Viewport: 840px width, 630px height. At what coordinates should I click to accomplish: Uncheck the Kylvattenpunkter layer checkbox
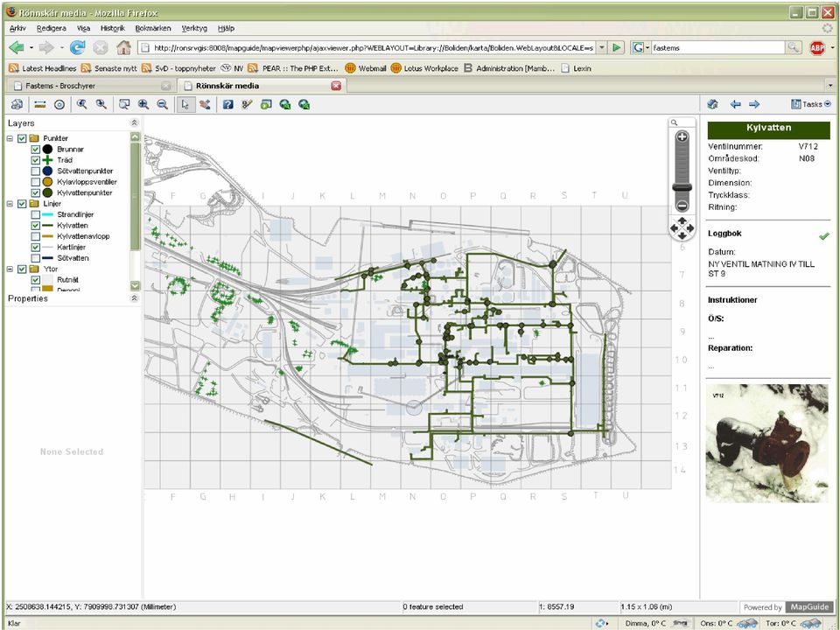[35, 192]
